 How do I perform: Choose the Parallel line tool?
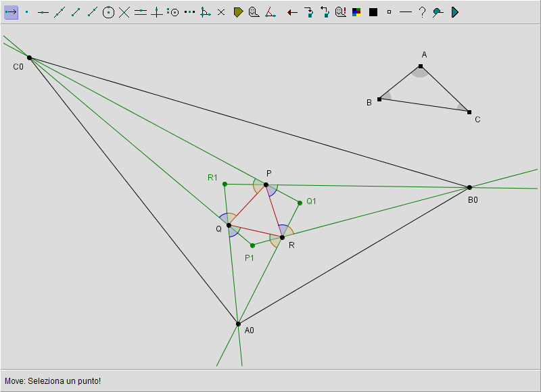141,12
